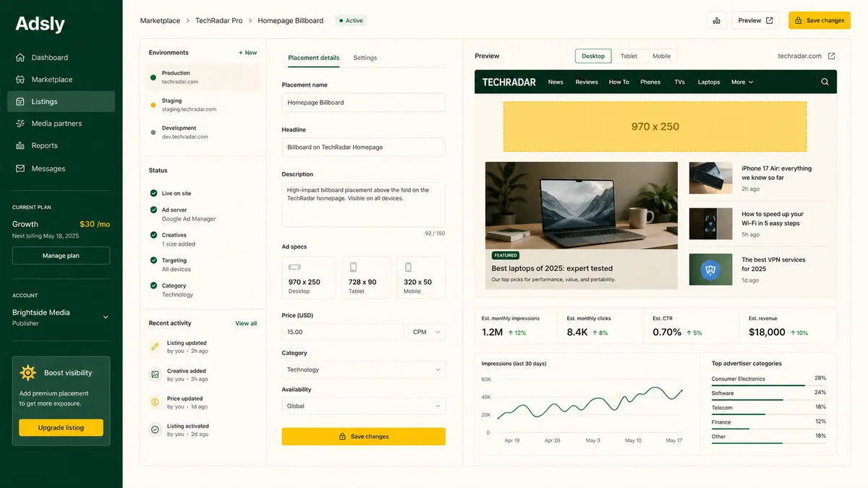Click the Placement name input field

point(364,103)
